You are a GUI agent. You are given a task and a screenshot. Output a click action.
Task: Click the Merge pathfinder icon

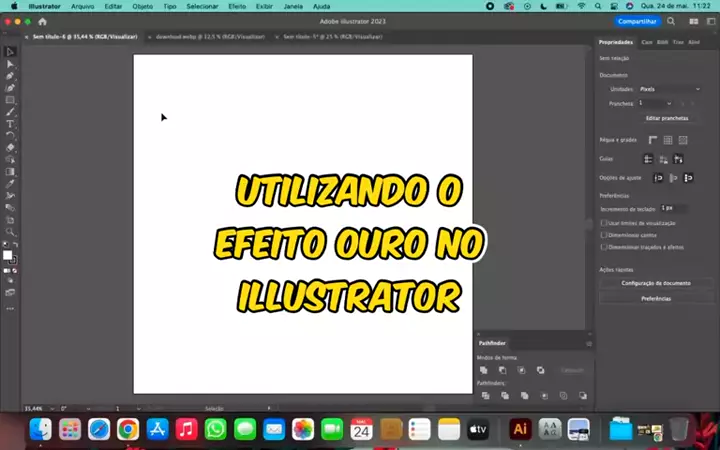pyautogui.click(x=524, y=396)
